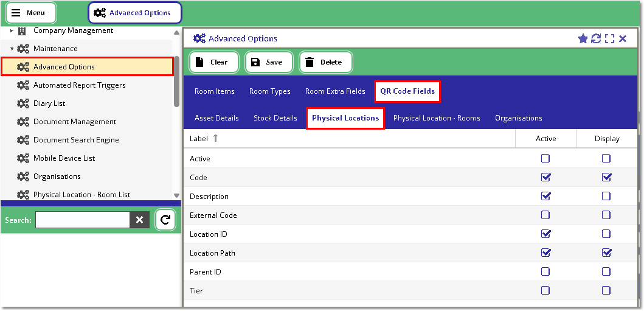Clear the search box with X icon
Viewport: 644px width, 311px height.
(139, 220)
